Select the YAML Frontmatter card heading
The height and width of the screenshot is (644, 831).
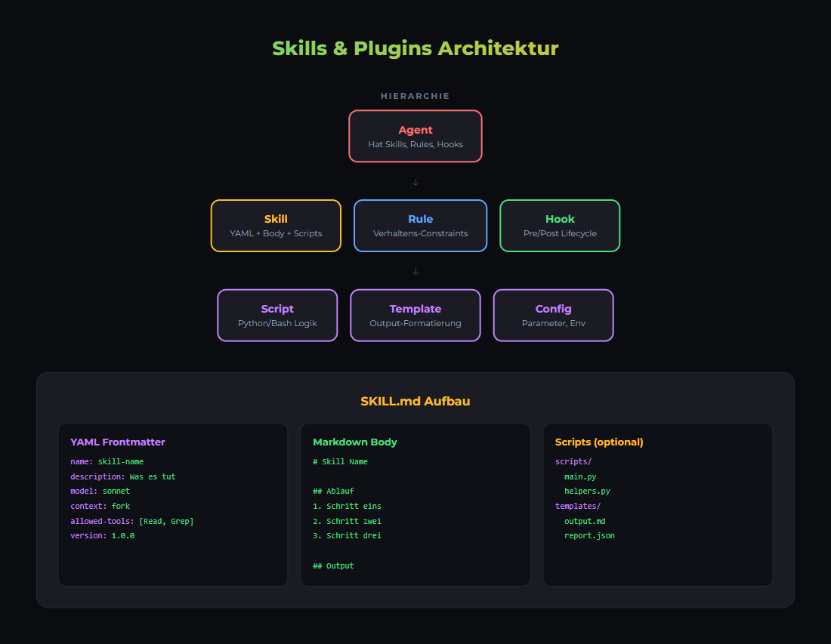(x=118, y=442)
